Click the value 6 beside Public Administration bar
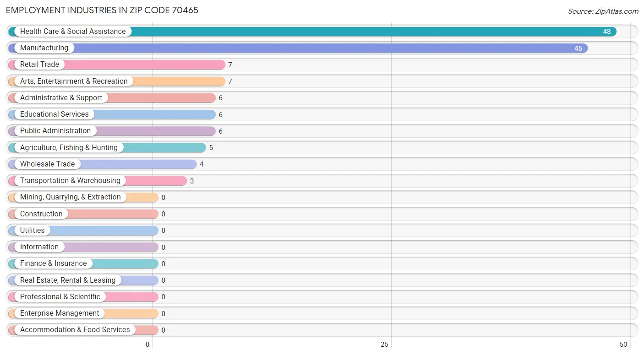644x355 pixels. click(x=221, y=131)
